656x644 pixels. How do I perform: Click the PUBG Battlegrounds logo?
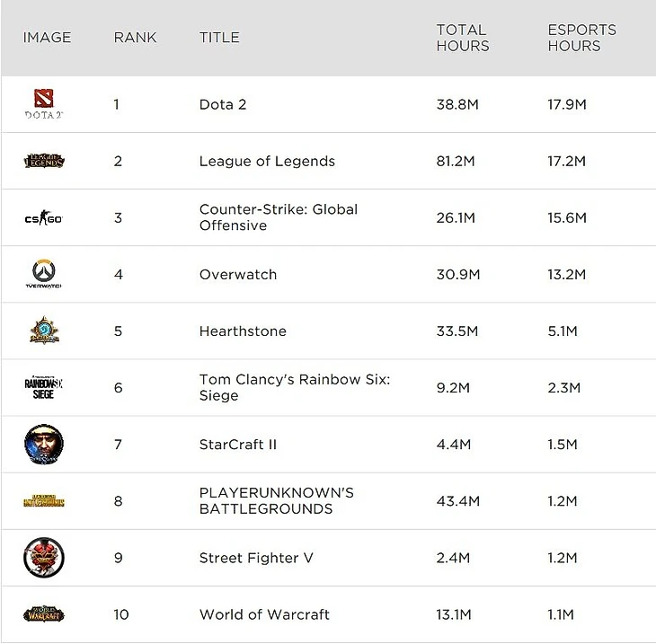pyautogui.click(x=44, y=501)
